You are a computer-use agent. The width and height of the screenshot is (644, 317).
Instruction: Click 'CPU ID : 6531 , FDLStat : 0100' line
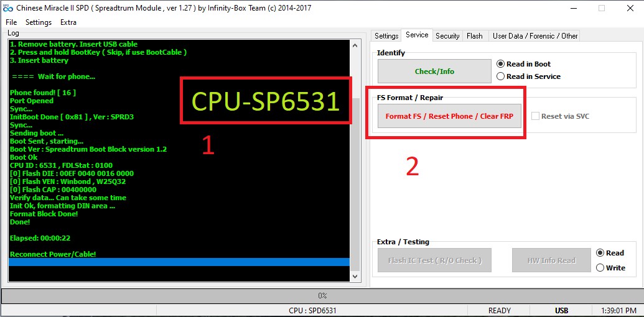(61, 166)
